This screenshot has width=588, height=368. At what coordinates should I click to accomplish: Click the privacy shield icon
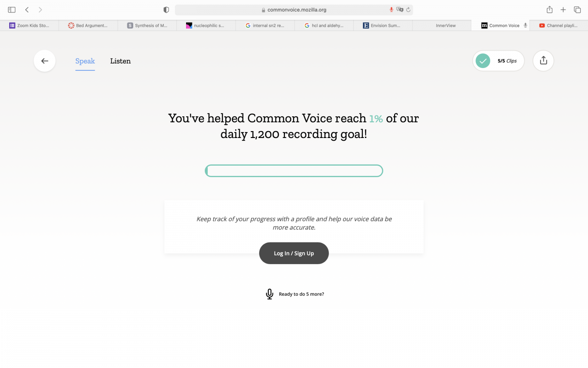click(166, 10)
